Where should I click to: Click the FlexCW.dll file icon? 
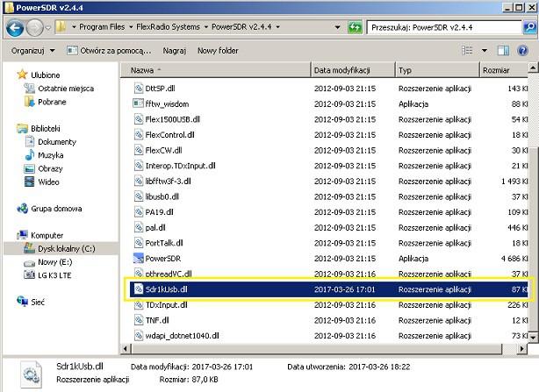138,150
